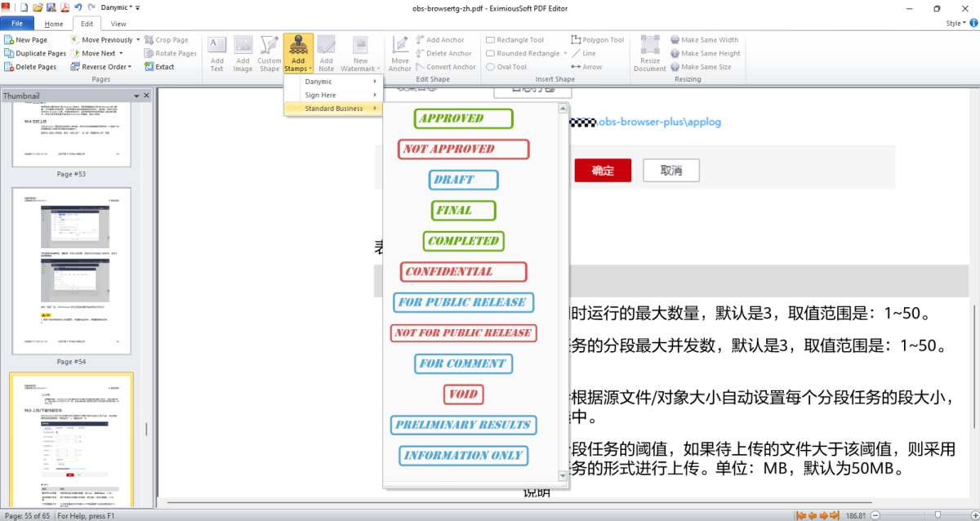Screen dimensions: 980x521
Task: Expand the Reverse Order dropdown
Action: point(130,67)
